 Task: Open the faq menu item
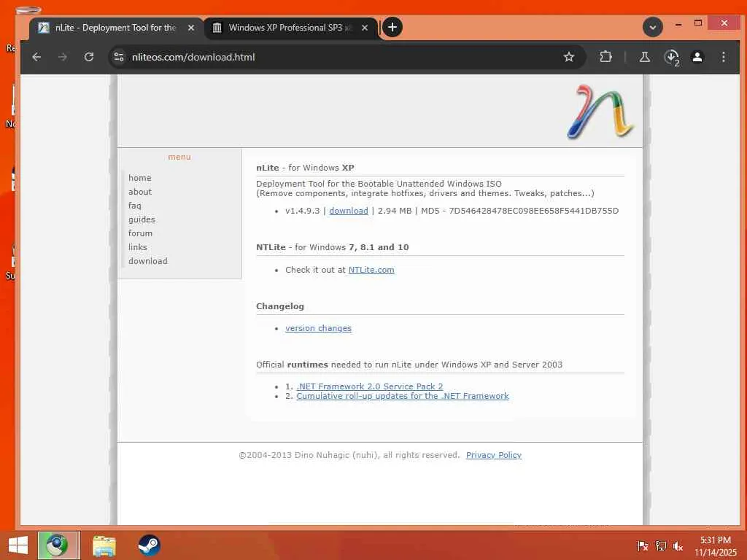pos(134,205)
